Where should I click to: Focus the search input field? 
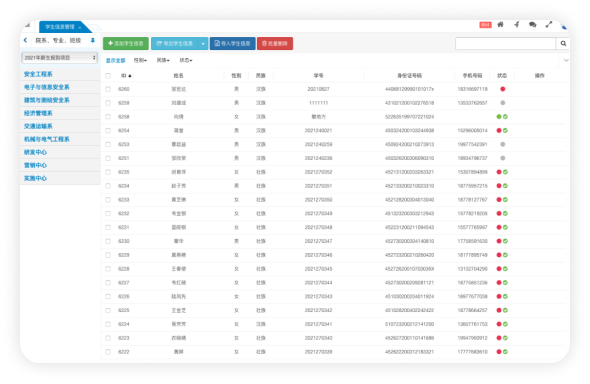pos(505,44)
